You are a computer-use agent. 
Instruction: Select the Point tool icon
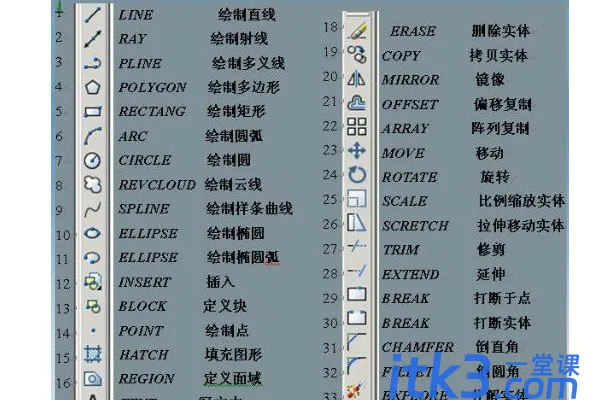pyautogui.click(x=93, y=330)
